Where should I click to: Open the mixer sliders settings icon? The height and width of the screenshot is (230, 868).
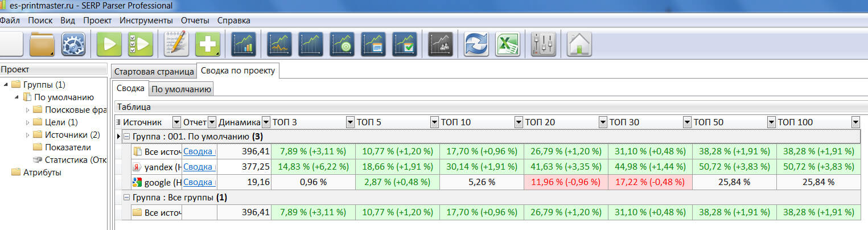[x=544, y=44]
